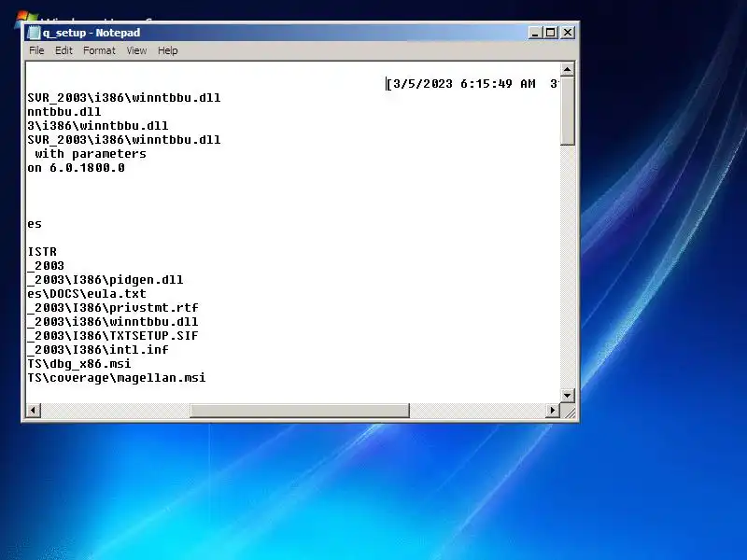Click the '_2003\i386\winntbbu.dll' line
The width and height of the screenshot is (747, 560).
[x=113, y=321]
